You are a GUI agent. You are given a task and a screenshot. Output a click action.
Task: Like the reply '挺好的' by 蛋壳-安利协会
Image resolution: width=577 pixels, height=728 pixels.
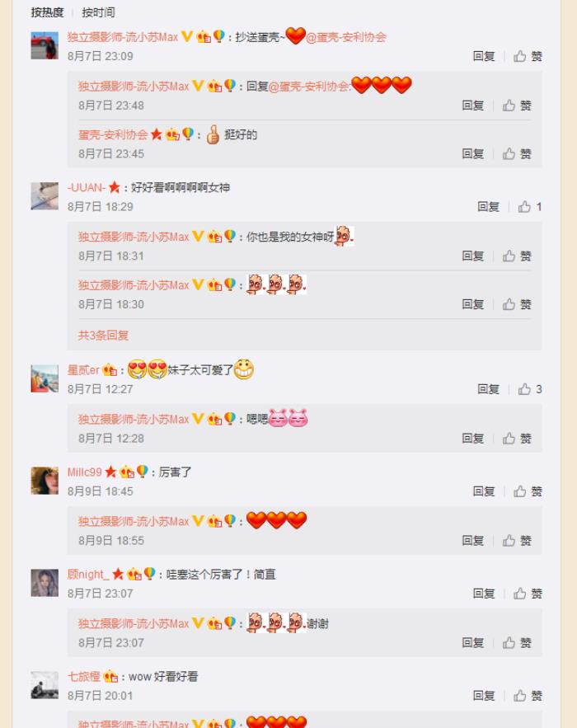click(517, 153)
